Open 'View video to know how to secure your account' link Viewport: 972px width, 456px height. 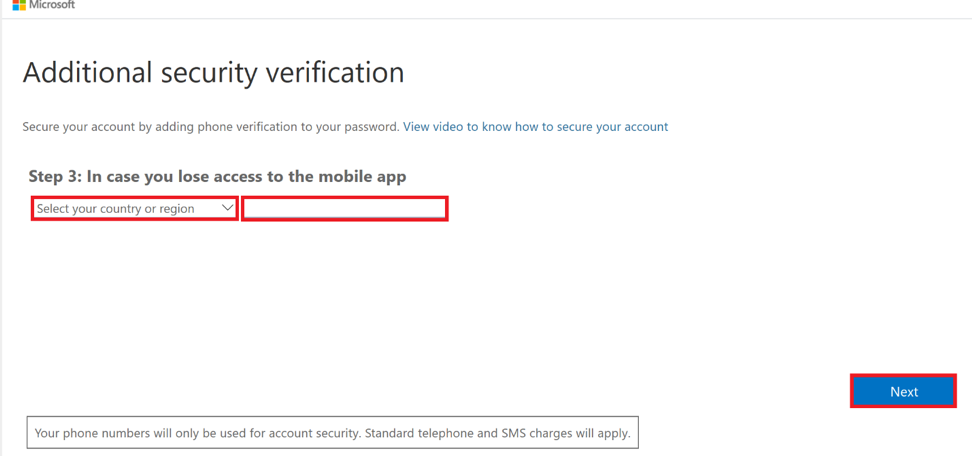536,127
